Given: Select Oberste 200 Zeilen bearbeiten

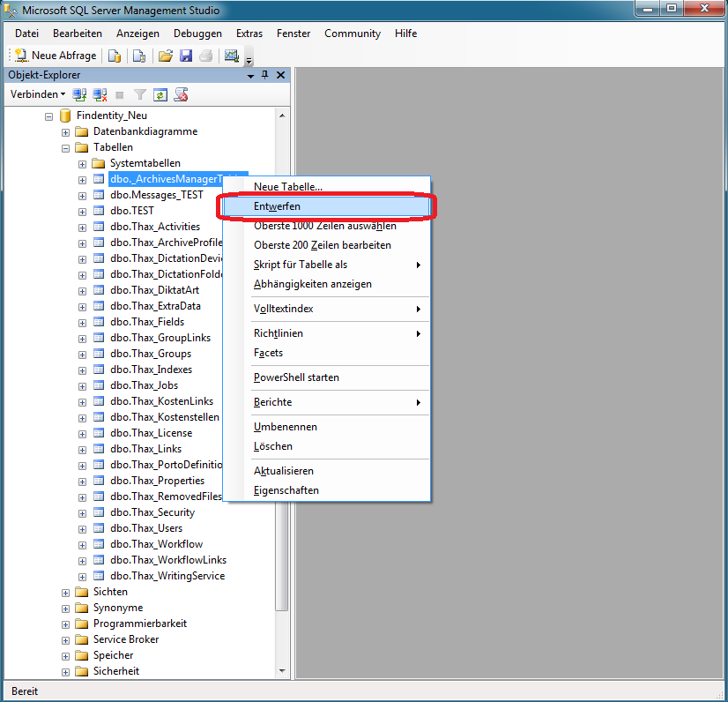Looking at the screenshot, I should click(x=327, y=245).
